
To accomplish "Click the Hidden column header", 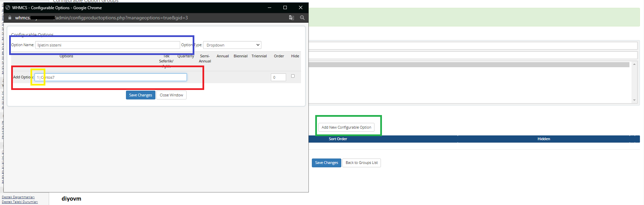I will 544,139.
